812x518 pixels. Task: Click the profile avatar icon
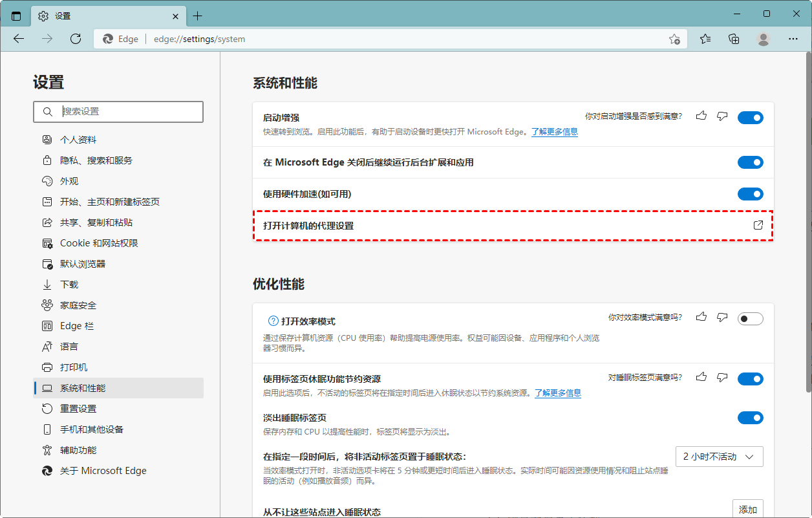click(x=764, y=39)
